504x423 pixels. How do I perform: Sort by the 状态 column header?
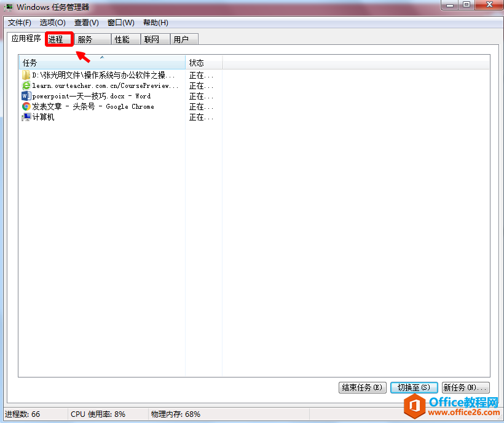point(204,63)
